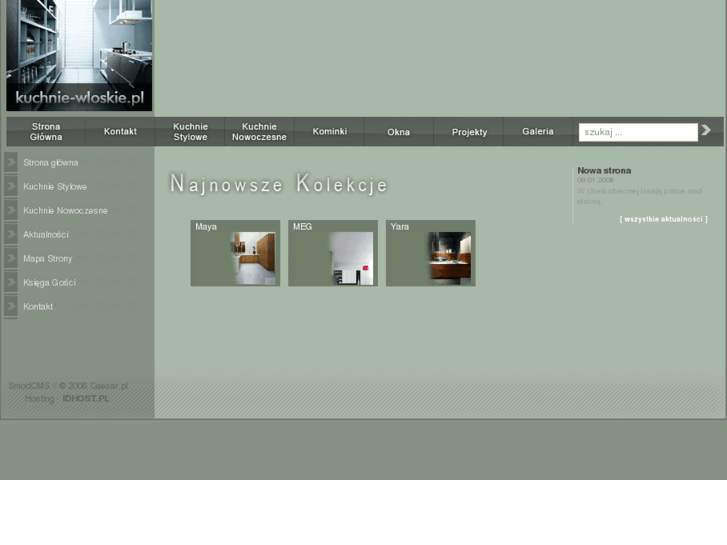
Task: Open sidebar text link Kontakt
Action: click(38, 307)
